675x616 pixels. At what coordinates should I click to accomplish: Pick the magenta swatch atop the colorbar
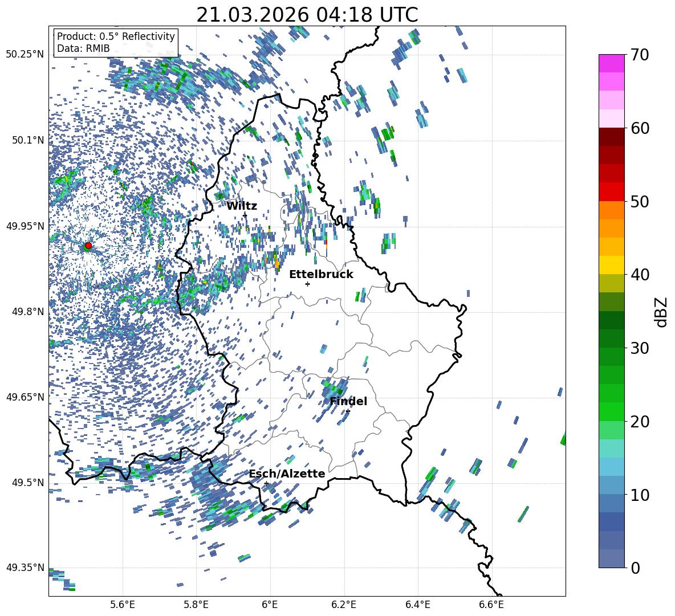coord(611,63)
